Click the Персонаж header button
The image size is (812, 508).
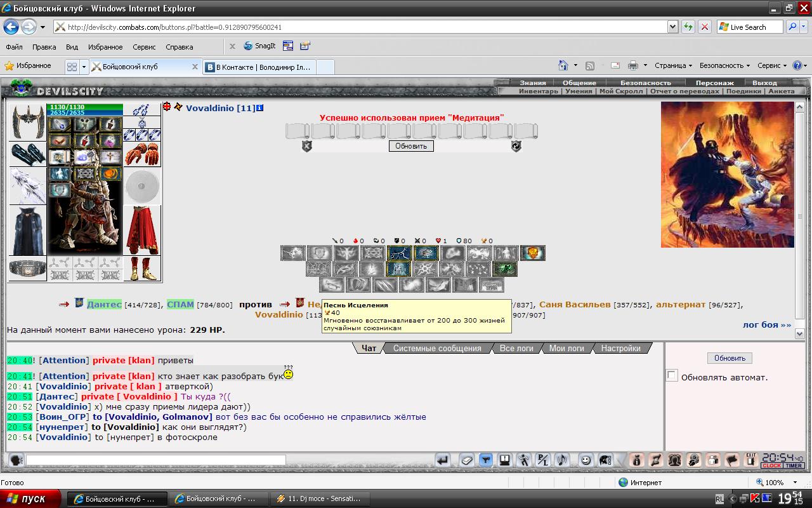[x=714, y=83]
